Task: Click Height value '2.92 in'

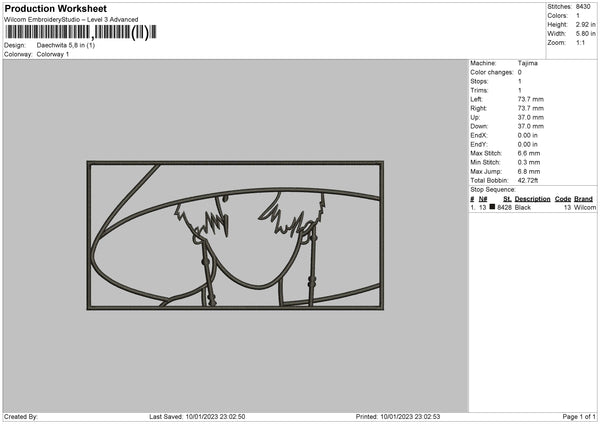Action: [585, 24]
